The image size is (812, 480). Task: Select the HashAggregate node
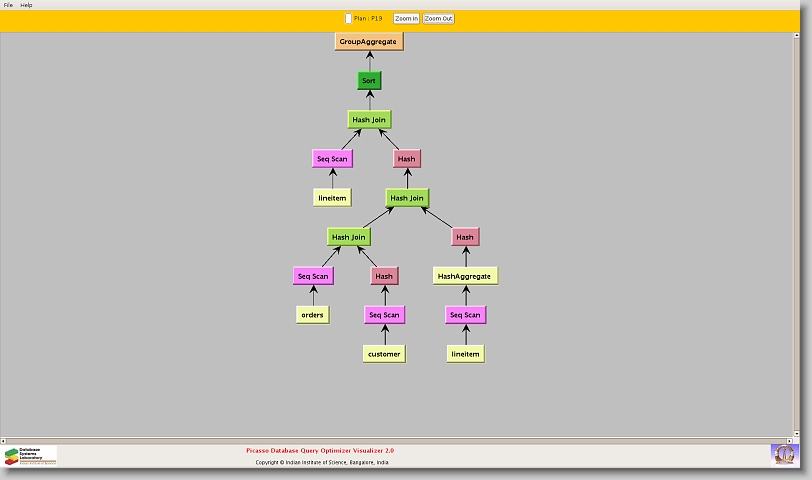(x=465, y=276)
